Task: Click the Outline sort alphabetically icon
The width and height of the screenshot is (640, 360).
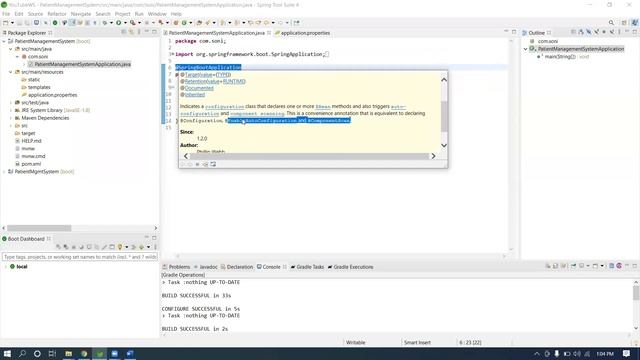Action: (x=581, y=32)
